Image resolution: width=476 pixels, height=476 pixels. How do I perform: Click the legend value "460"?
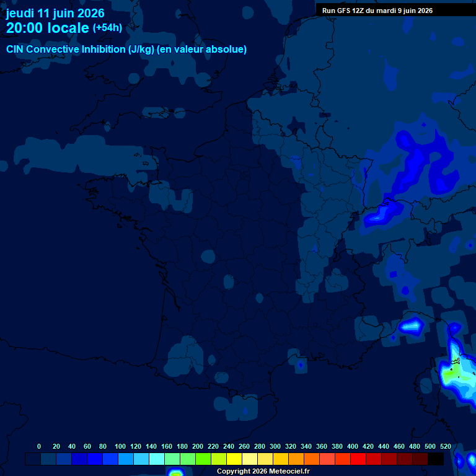[x=399, y=446]
